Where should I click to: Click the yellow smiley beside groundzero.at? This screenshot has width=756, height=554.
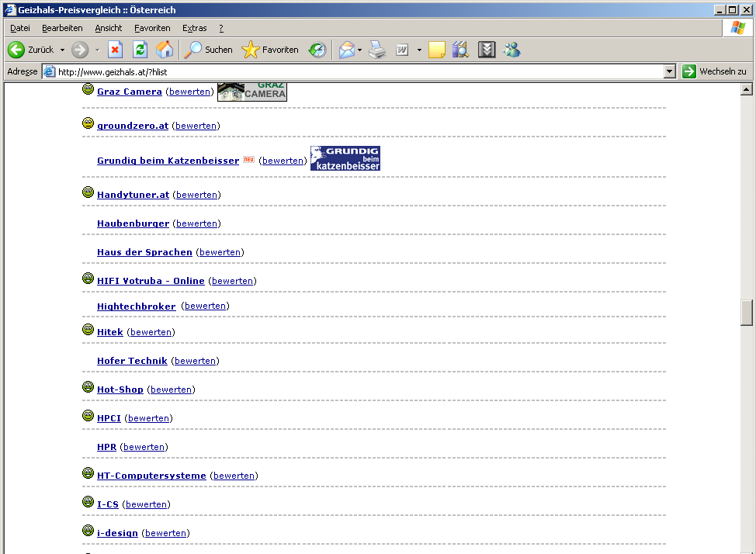(88, 123)
